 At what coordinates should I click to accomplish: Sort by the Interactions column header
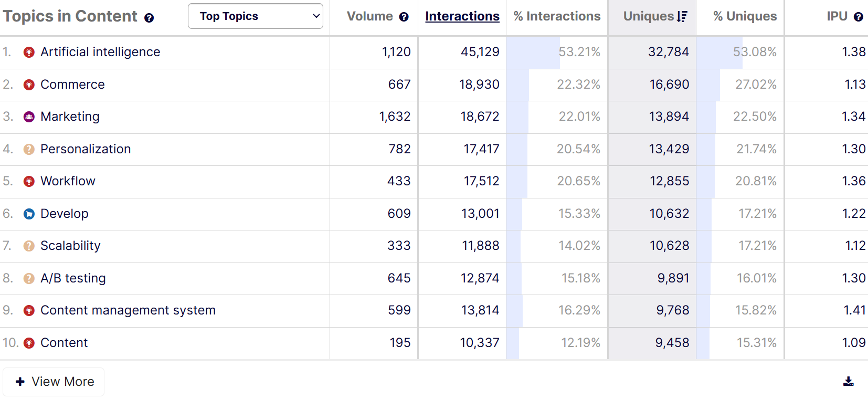pos(462,17)
